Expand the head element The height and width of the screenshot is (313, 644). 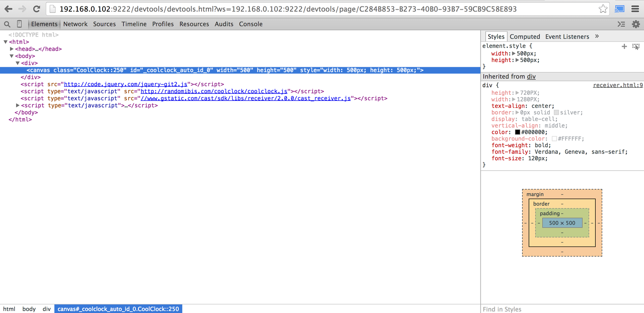point(12,49)
